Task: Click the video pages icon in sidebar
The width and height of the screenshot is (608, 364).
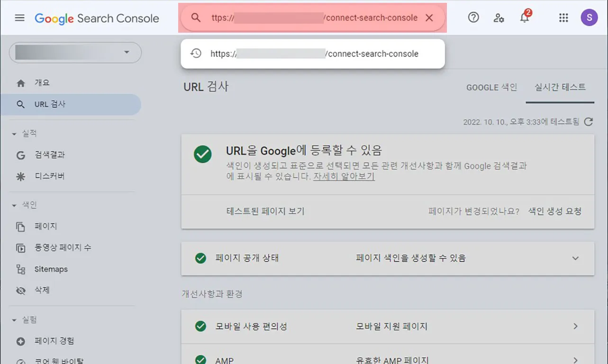Action: [x=20, y=248]
